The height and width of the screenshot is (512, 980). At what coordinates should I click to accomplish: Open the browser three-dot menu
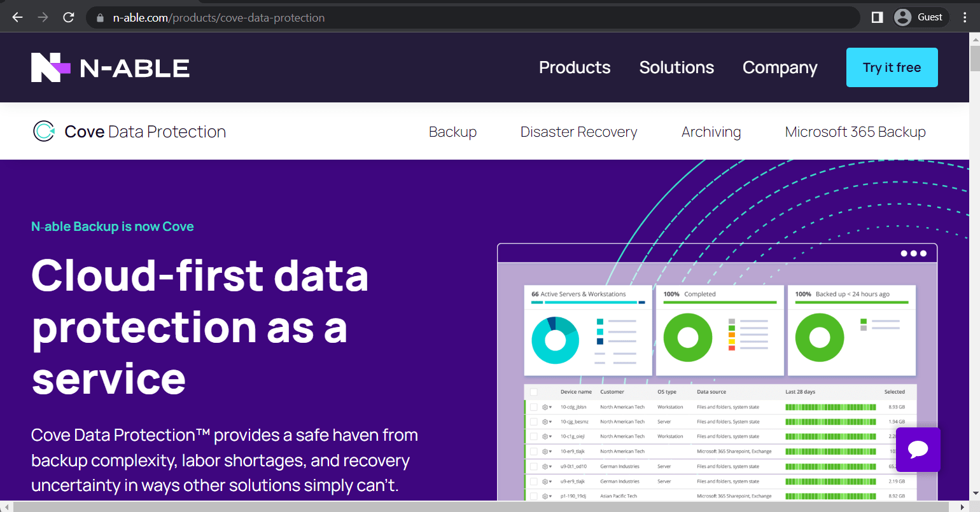click(x=965, y=17)
